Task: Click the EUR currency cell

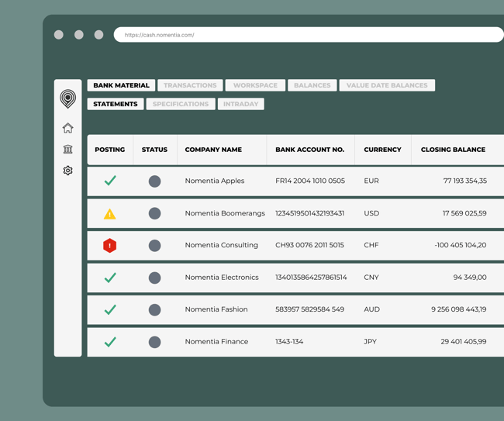Action: click(x=371, y=181)
